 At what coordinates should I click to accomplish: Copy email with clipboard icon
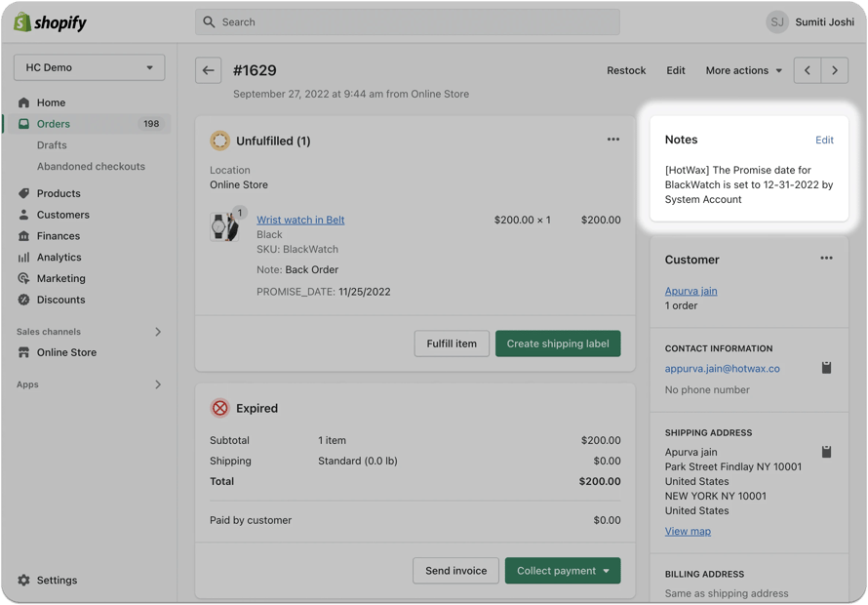point(826,367)
